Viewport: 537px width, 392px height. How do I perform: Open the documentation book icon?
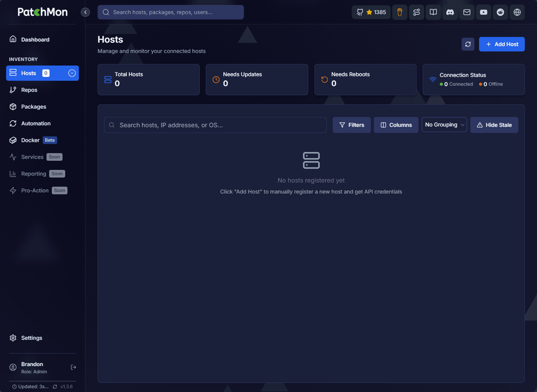point(433,12)
